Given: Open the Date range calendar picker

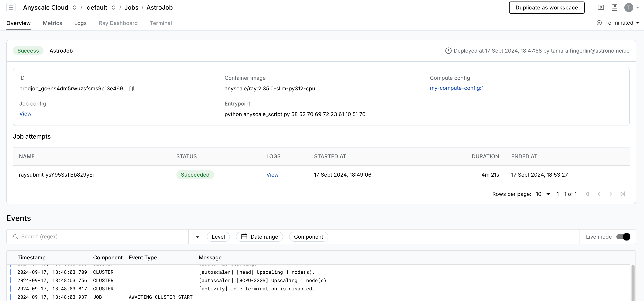Looking at the screenshot, I should [x=259, y=237].
